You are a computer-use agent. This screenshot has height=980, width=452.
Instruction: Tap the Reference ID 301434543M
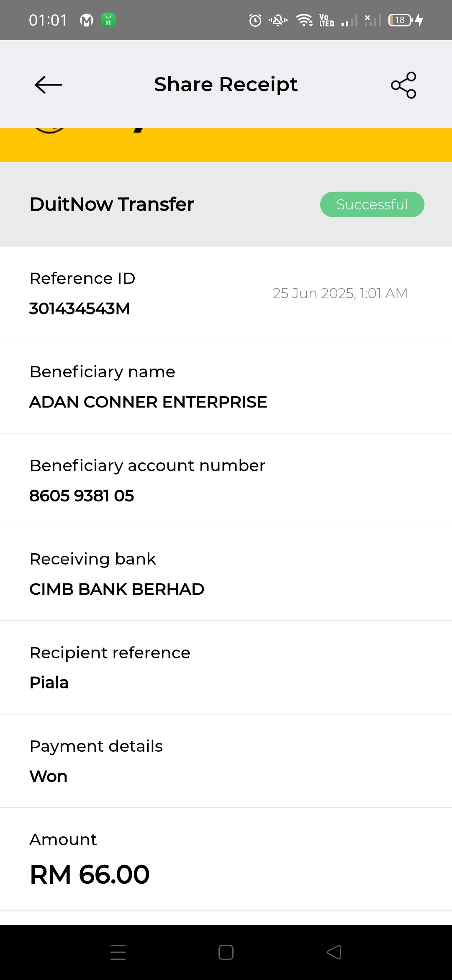80,309
